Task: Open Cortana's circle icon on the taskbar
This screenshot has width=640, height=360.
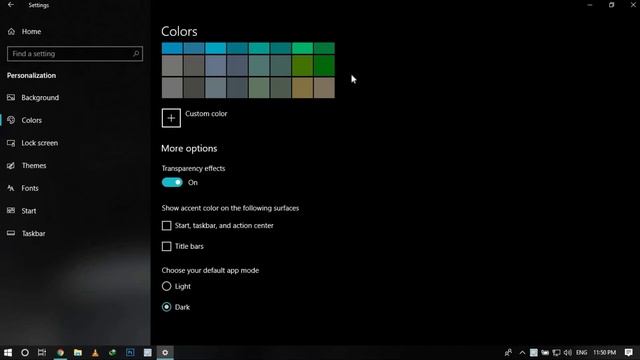Action: 25,353
